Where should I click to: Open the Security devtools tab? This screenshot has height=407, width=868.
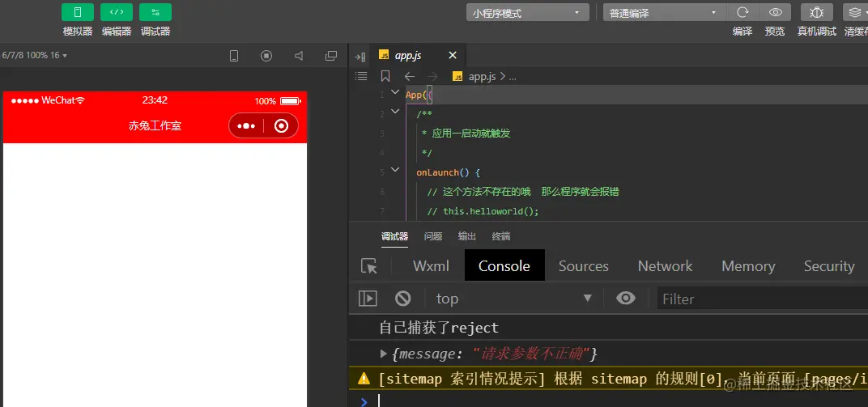[x=829, y=266]
